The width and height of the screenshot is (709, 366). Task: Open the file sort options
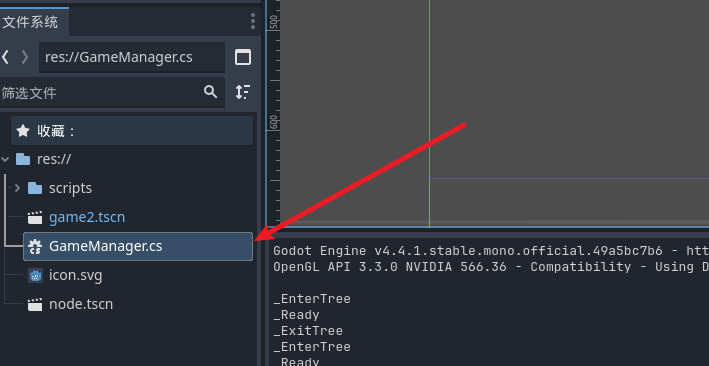click(243, 92)
